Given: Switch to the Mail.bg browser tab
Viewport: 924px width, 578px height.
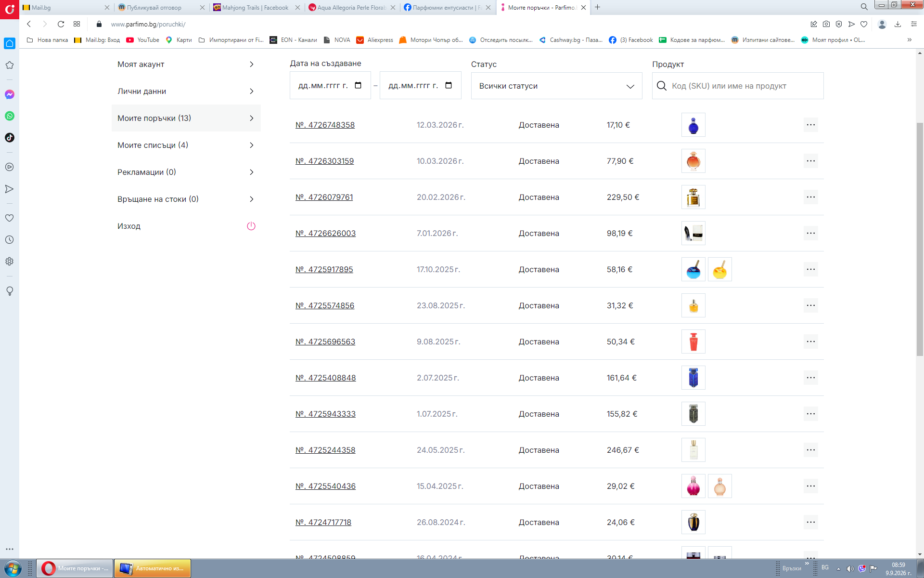Looking at the screenshot, I should tap(66, 7).
